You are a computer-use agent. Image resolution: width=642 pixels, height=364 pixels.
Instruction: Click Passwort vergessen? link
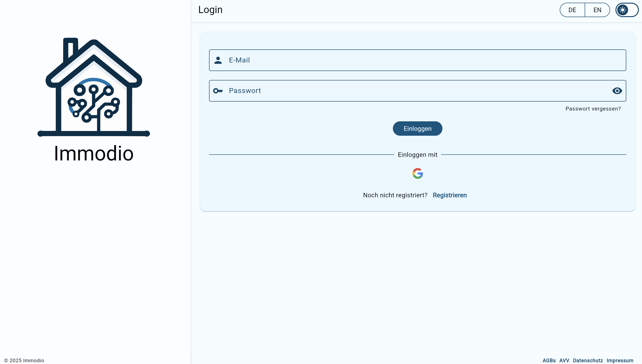point(593,109)
